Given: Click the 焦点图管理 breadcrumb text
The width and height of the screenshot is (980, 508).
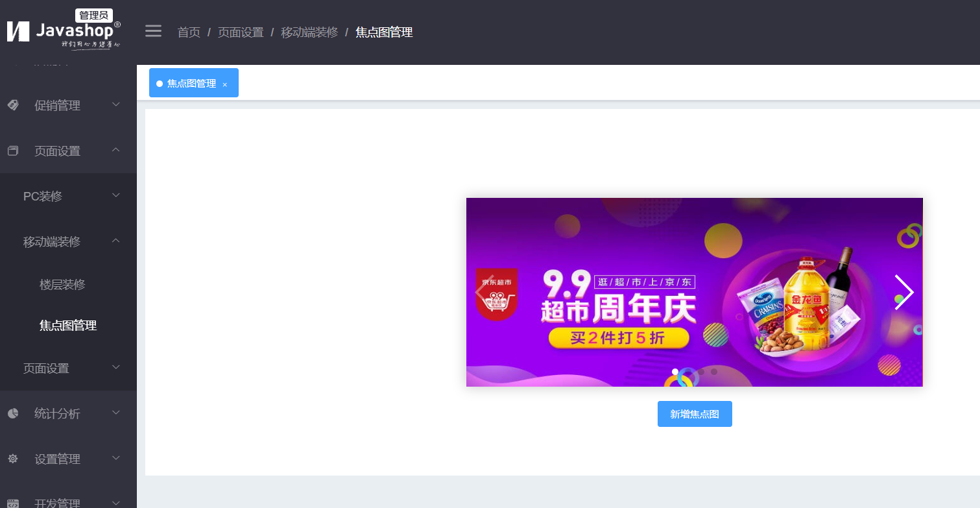Looking at the screenshot, I should (384, 32).
